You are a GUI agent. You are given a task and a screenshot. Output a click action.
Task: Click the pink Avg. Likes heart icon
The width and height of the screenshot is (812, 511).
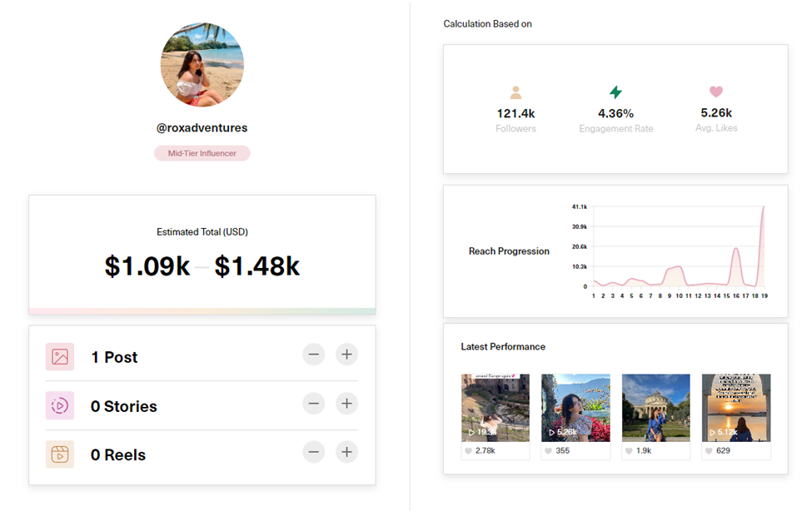point(716,92)
